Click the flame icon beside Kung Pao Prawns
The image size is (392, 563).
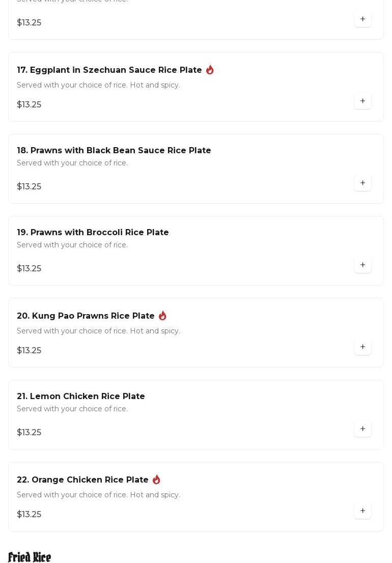[162, 316]
